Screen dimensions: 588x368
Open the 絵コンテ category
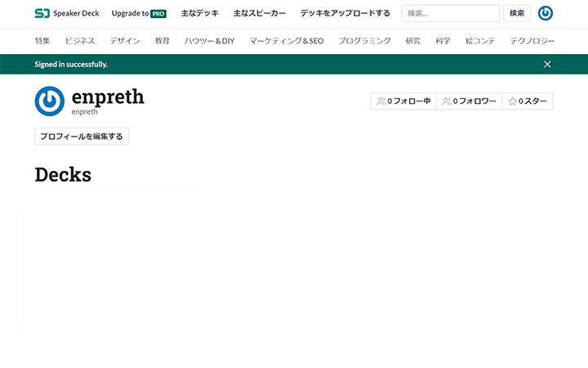pyautogui.click(x=480, y=41)
